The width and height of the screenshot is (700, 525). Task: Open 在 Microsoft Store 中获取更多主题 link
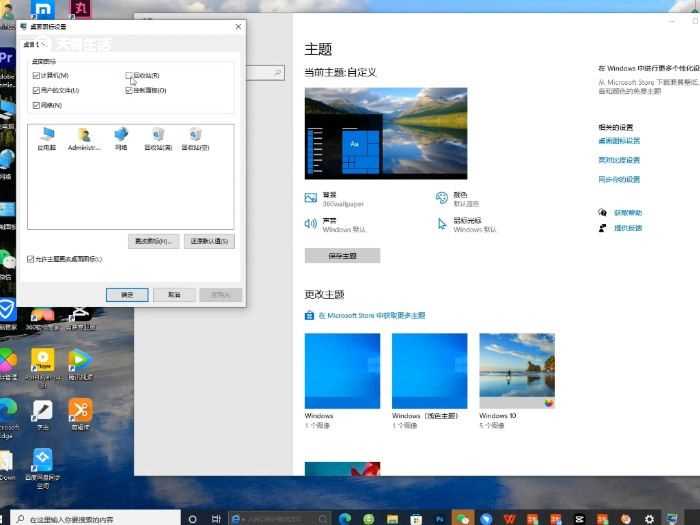(x=370, y=315)
